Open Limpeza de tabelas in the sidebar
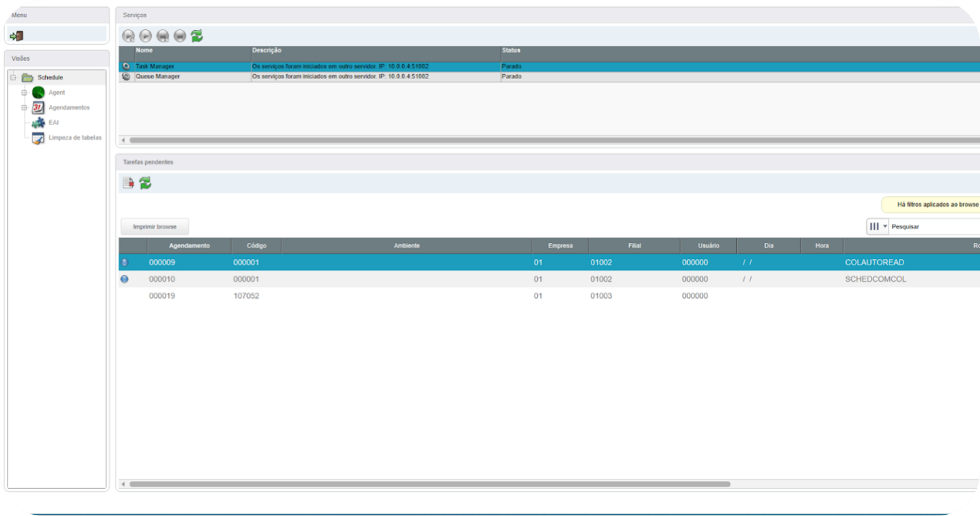This screenshot has height=516, width=980. 75,138
